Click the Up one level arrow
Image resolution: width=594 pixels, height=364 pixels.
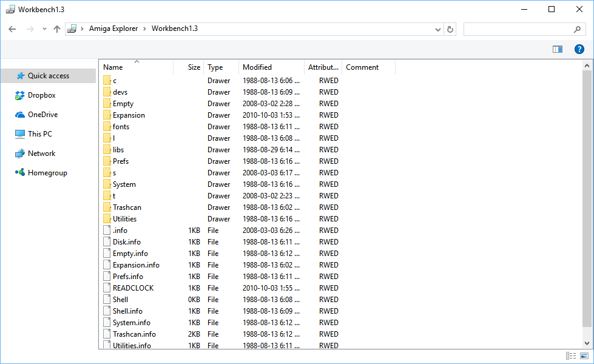pyautogui.click(x=57, y=29)
